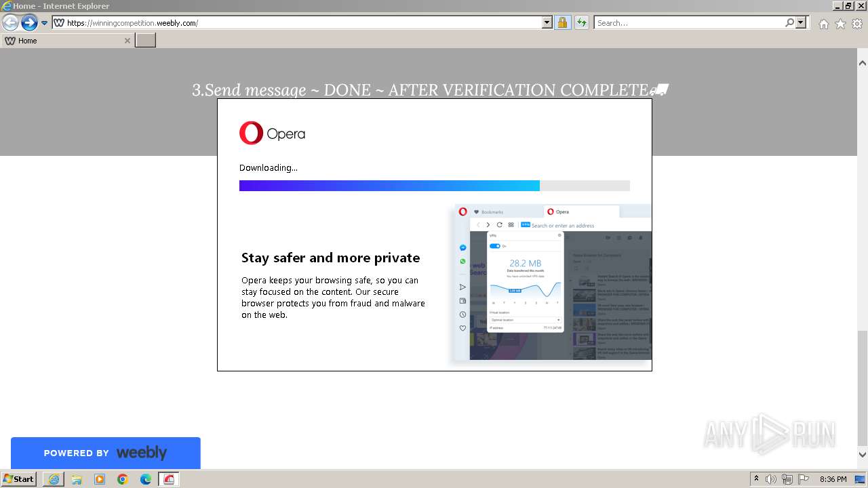Viewport: 868px width, 488px height.
Task: Click the security lock icon
Action: (x=562, y=23)
